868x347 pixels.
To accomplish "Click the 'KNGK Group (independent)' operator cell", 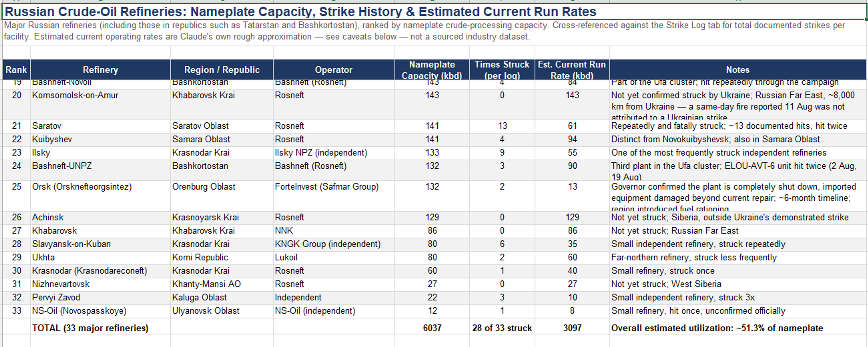I will point(334,244).
